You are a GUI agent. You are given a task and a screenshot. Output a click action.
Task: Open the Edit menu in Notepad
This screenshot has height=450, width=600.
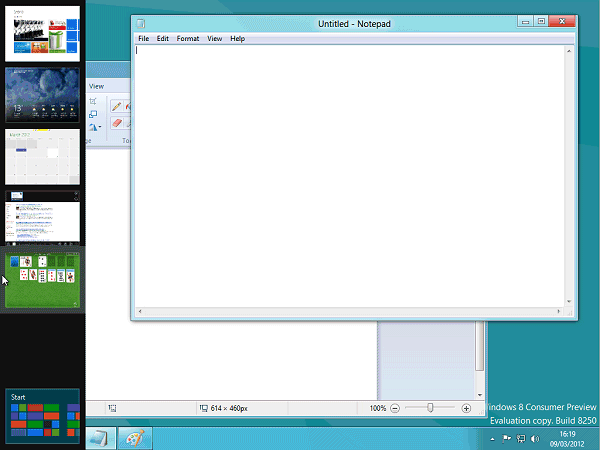pyautogui.click(x=163, y=39)
